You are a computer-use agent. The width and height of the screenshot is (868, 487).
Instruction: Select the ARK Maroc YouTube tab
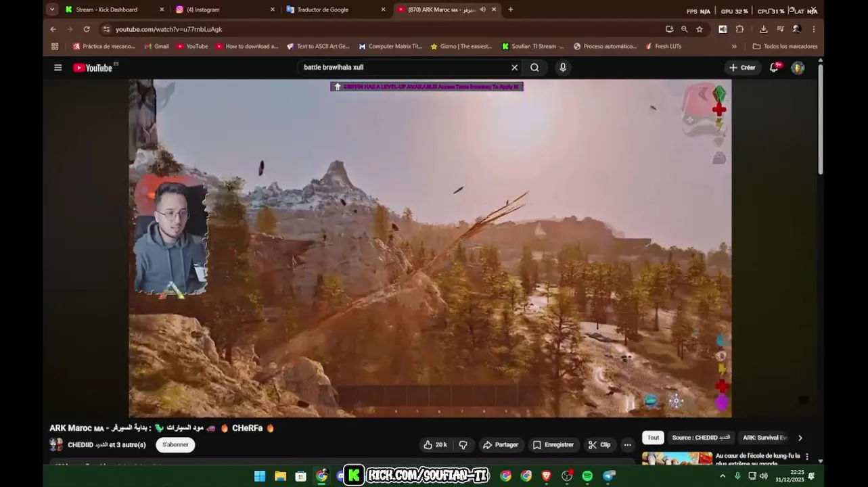pyautogui.click(x=440, y=9)
